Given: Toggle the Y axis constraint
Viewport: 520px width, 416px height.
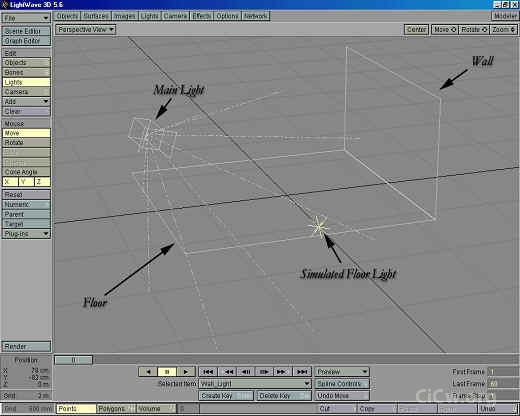Looking at the screenshot, I should click(26, 182).
